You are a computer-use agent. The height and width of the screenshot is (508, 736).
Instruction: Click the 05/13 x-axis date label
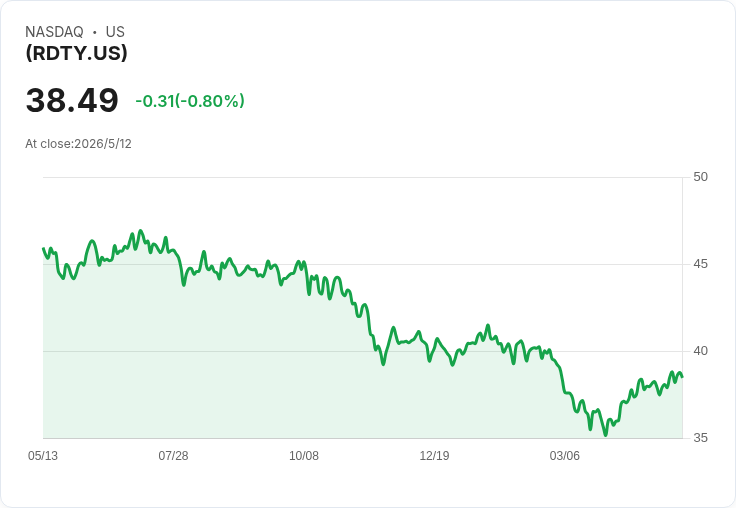[x=43, y=456]
